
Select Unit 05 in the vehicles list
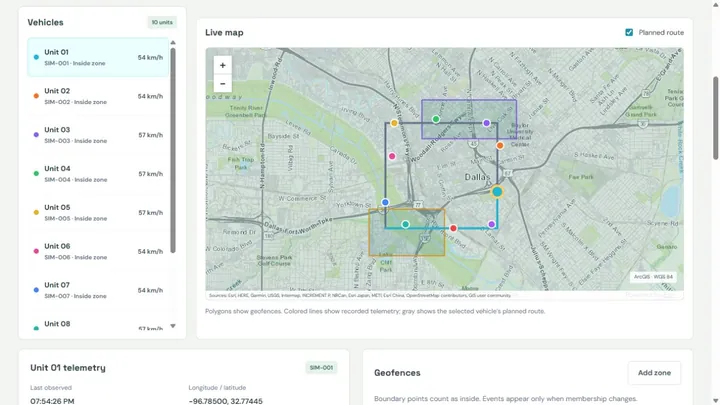point(98,213)
